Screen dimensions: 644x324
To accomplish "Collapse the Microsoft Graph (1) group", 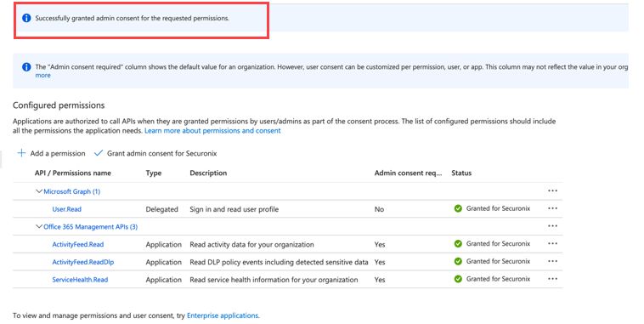I will tap(39, 191).
